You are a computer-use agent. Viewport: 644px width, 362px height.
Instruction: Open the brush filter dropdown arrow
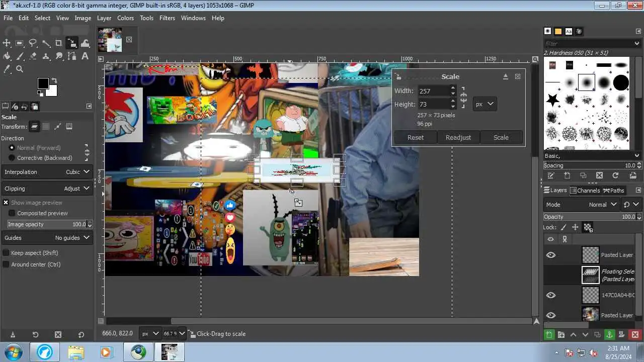[638, 44]
